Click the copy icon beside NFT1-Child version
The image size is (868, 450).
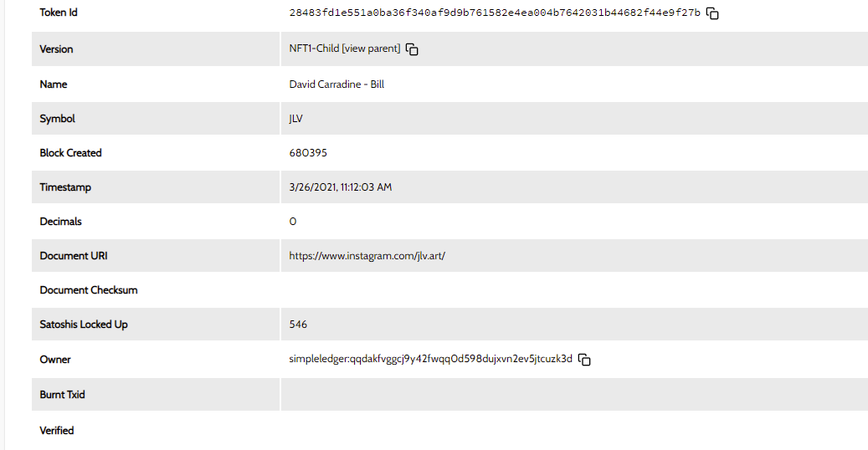click(x=412, y=49)
